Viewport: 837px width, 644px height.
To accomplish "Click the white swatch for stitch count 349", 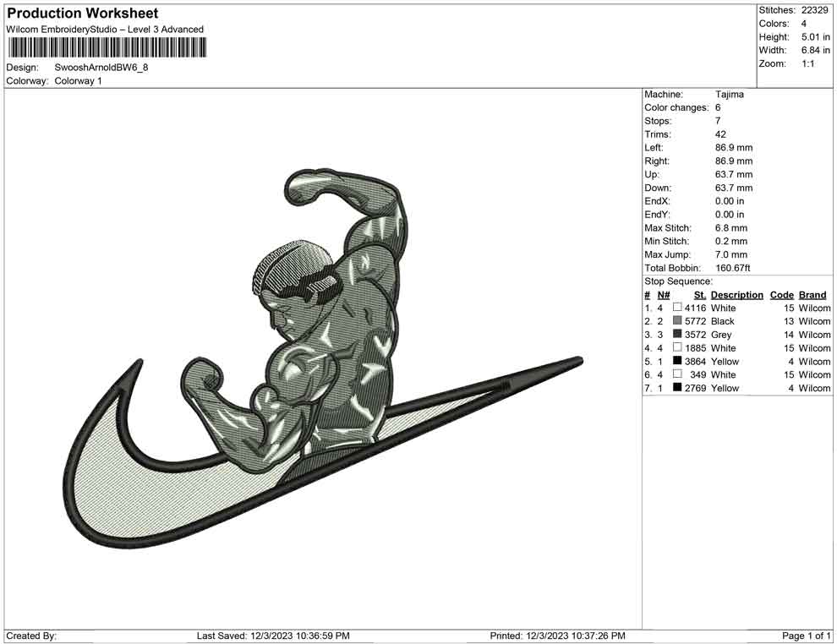I will coord(677,374).
